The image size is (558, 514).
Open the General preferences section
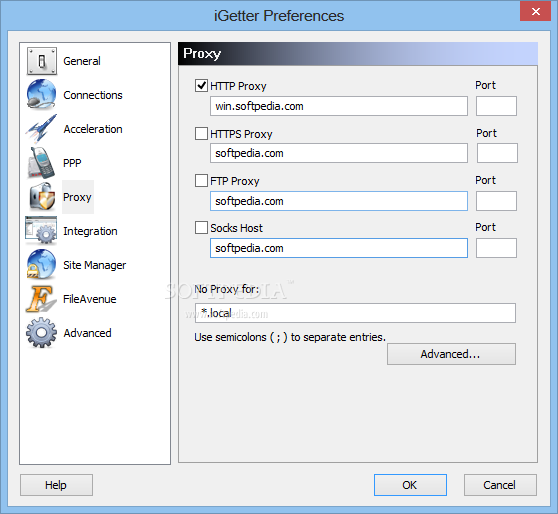pos(82,61)
